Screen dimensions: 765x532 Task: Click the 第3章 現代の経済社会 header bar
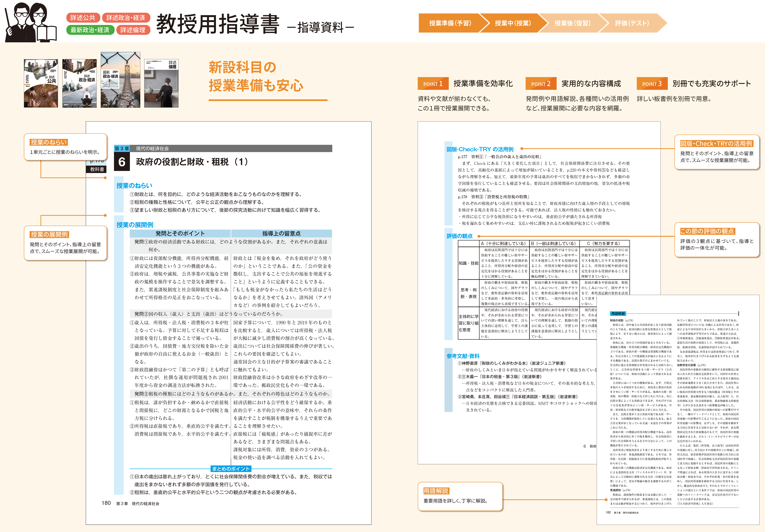(223, 149)
